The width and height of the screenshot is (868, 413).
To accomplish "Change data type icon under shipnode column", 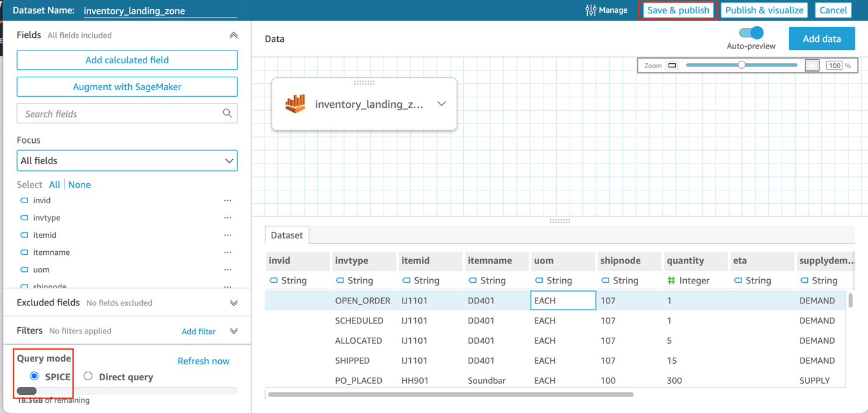I will pyautogui.click(x=605, y=280).
